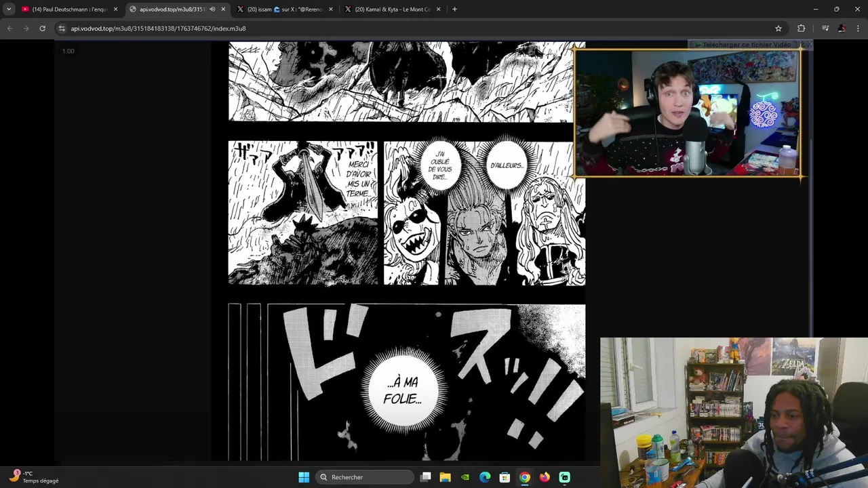
Task: Close the Paul Deutschmann YouTube tab
Action: (x=115, y=9)
